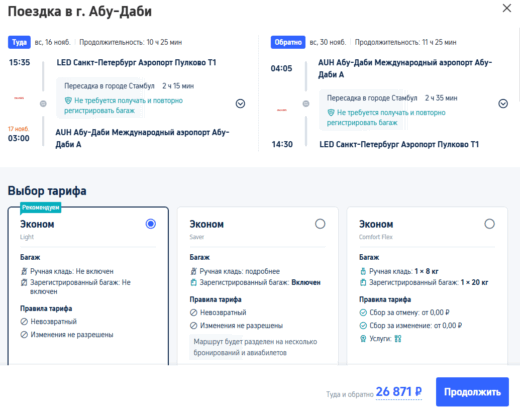
Task: Click the Рекомендуем badge on Light fare
Action: click(41, 207)
